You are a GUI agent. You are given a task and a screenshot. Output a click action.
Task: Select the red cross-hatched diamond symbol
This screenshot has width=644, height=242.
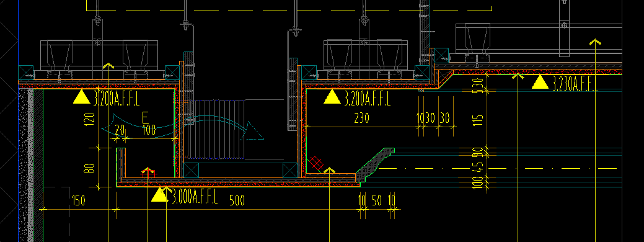[316, 163]
